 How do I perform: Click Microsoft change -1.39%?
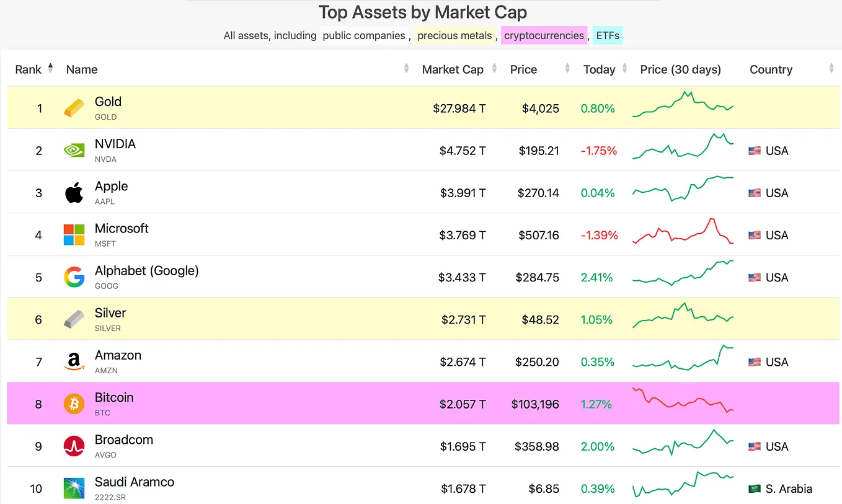(599, 235)
